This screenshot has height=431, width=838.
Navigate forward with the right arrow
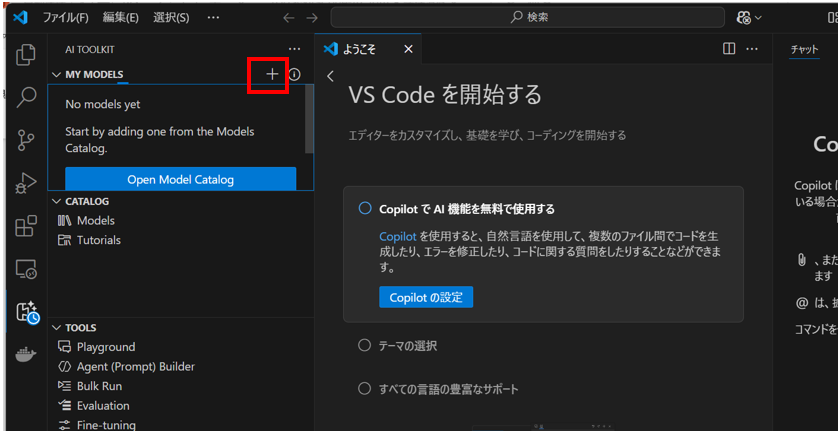tap(312, 18)
